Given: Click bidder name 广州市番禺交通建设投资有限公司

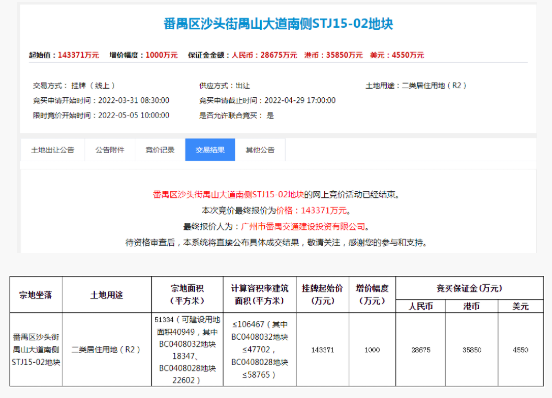Looking at the screenshot, I should pos(303,227).
